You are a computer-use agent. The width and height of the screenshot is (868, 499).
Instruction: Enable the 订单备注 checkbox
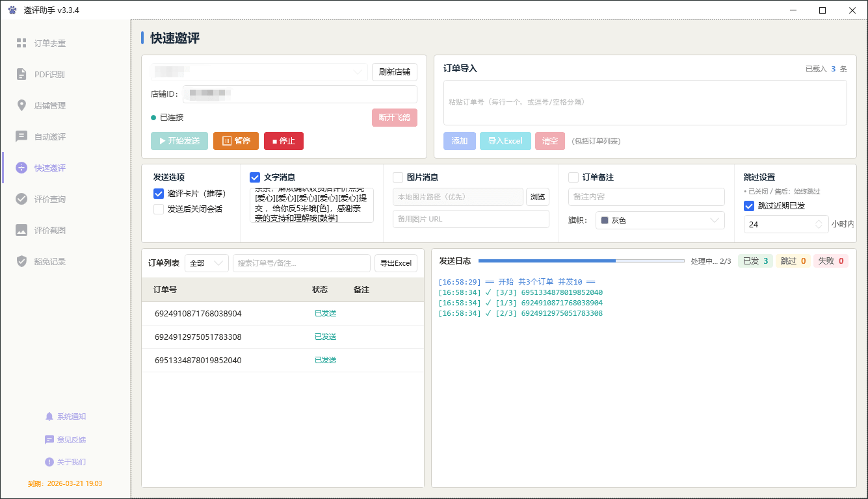coord(573,177)
